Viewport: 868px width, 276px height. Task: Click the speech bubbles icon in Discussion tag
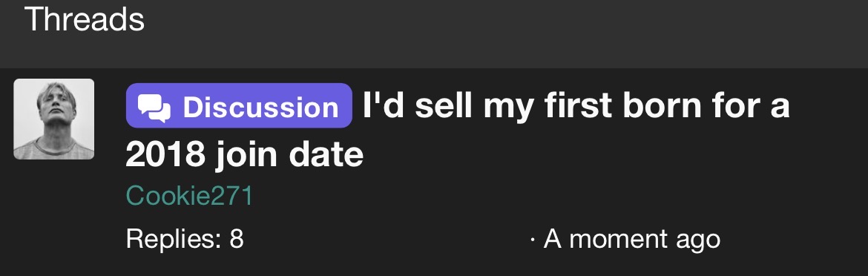point(154,108)
